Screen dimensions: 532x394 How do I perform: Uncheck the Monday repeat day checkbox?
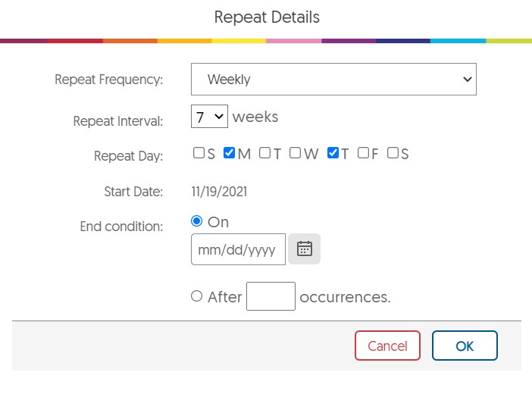click(x=230, y=153)
